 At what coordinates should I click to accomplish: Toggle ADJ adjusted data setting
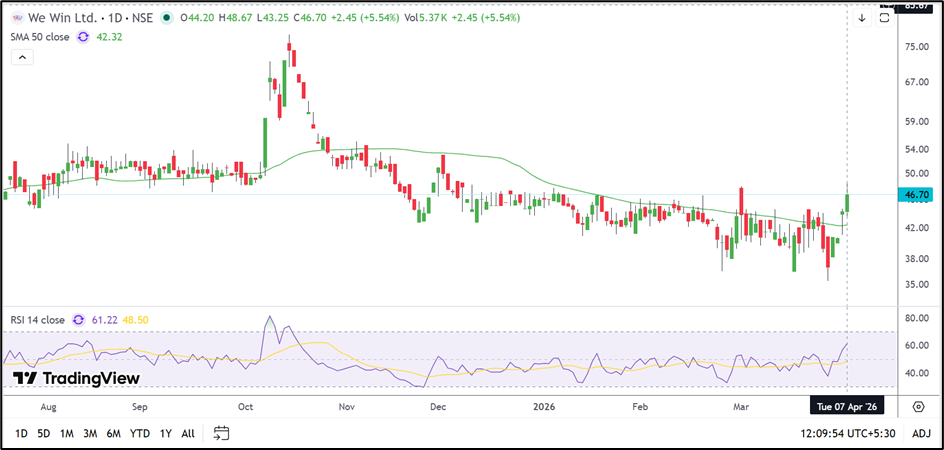pyautogui.click(x=921, y=433)
